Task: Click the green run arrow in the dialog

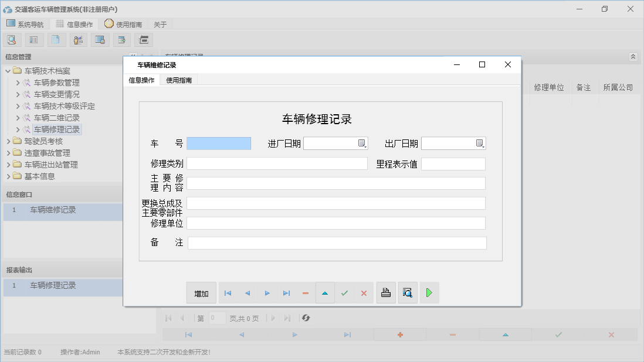Action: (429, 292)
